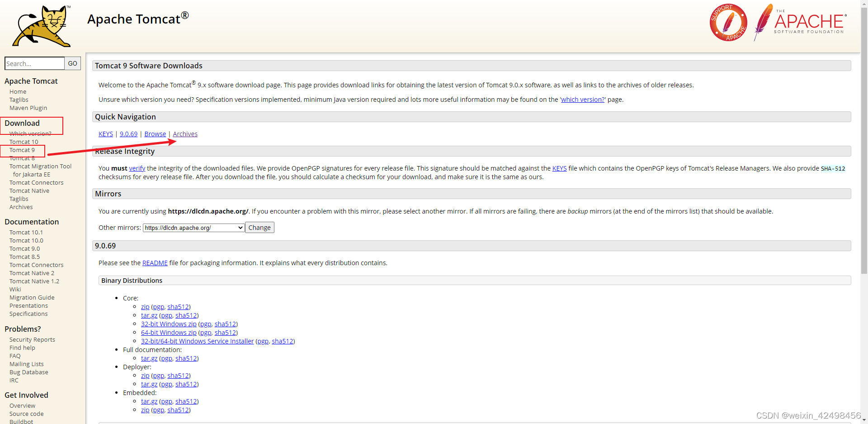The image size is (868, 424).
Task: Download Embedded zip
Action: pos(145,410)
